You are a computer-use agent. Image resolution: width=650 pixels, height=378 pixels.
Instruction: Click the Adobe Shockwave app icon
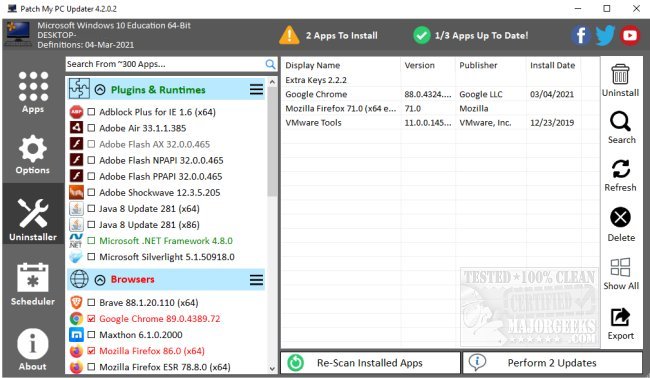(x=76, y=192)
